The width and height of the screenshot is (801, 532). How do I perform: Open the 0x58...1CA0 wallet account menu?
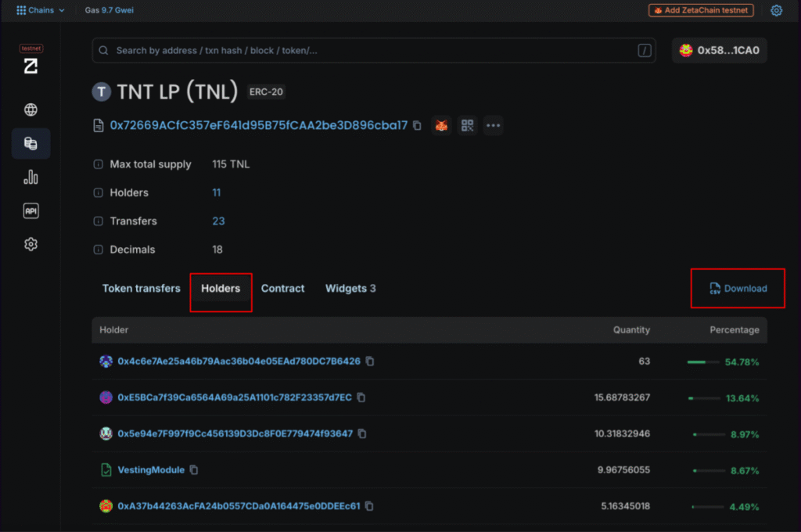[x=720, y=50]
